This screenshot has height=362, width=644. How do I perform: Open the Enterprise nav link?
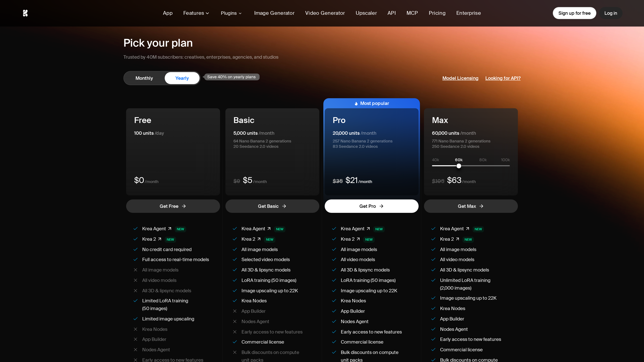469,13
